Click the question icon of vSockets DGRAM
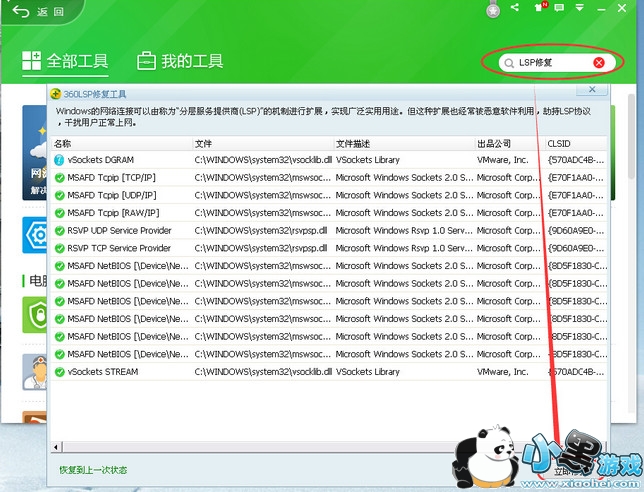This screenshot has width=644, height=492. click(x=59, y=160)
